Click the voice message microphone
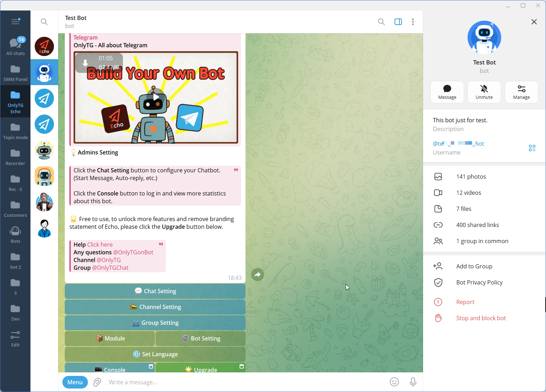 413,382
